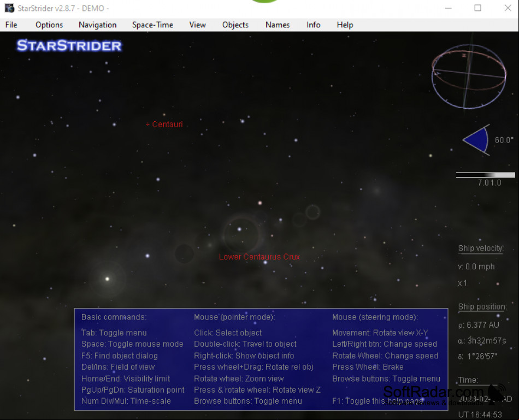Click the Home/End: Visibility limit line
This screenshot has width=519, height=420.
tap(126, 378)
